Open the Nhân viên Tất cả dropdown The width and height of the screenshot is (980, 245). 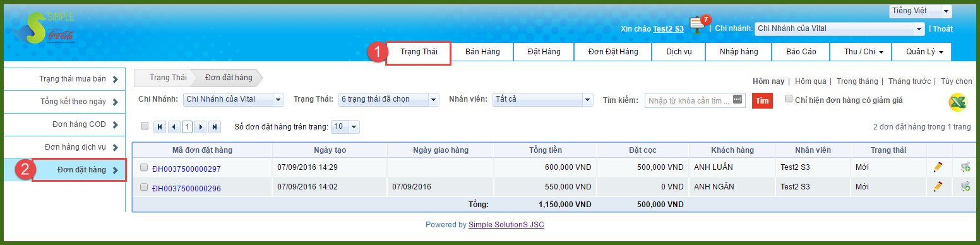click(543, 100)
